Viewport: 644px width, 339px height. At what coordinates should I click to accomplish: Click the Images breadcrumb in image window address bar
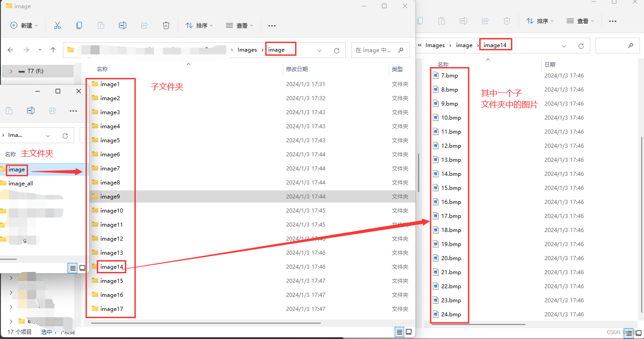(247, 50)
